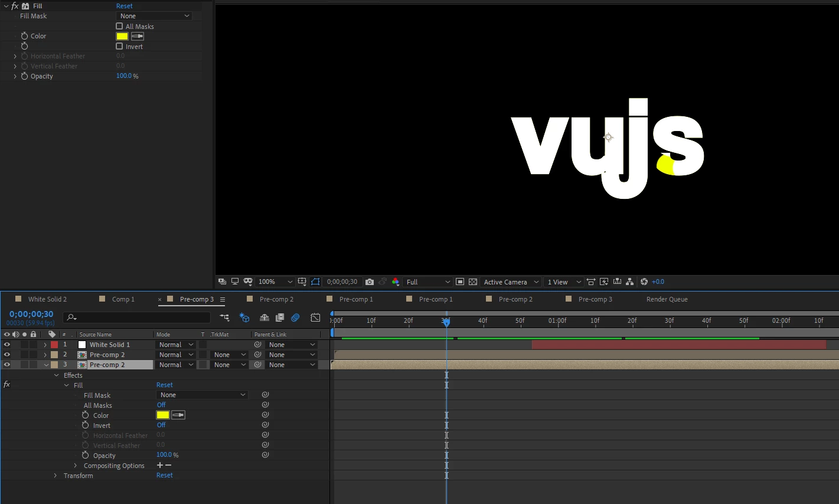Hide the White Solid 1 layer
The image size is (839, 504).
click(7, 345)
